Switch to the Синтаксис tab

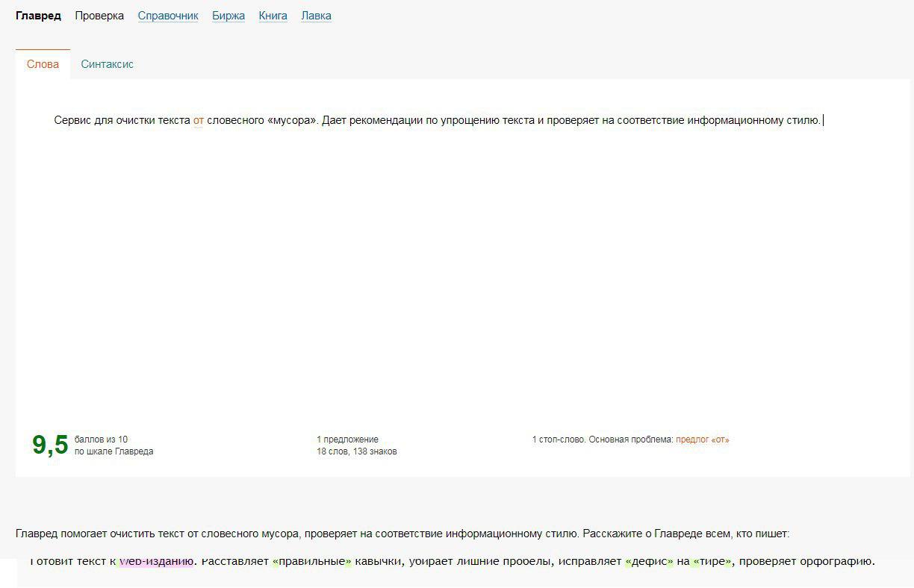tap(107, 64)
